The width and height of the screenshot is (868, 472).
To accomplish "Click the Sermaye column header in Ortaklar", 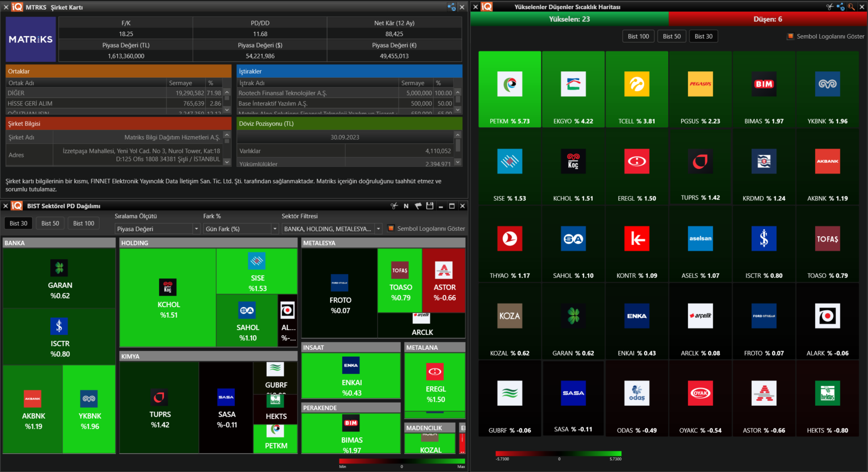I will click(187, 83).
